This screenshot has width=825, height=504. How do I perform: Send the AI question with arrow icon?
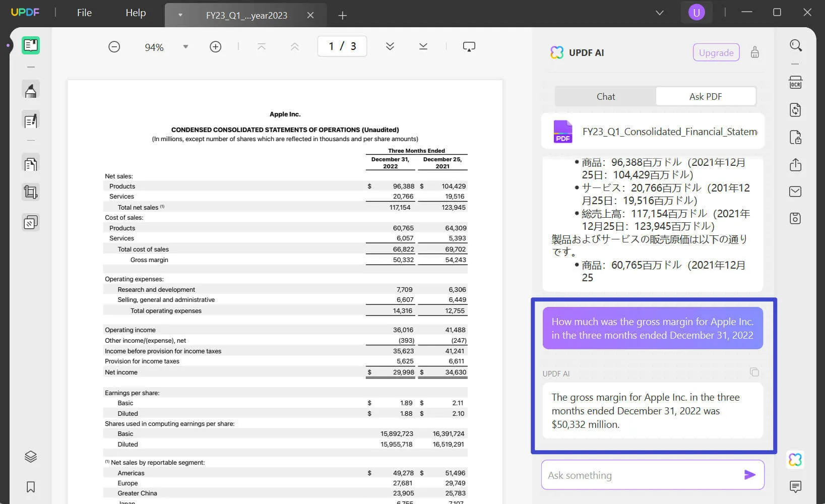(749, 475)
